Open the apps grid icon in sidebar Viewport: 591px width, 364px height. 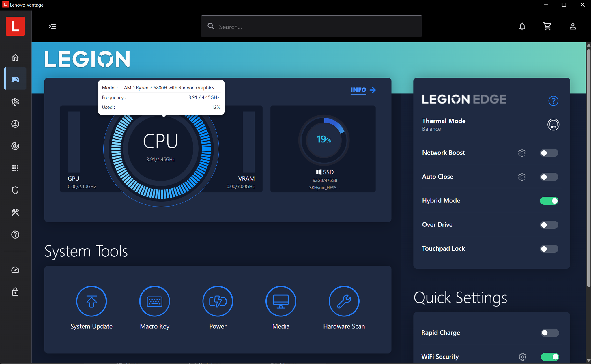(15, 168)
